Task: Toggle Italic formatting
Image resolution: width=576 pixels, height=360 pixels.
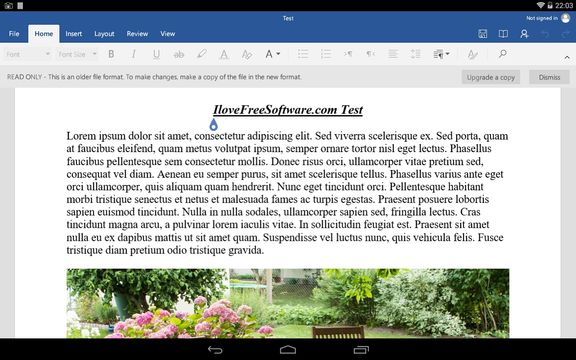Action: [x=134, y=54]
